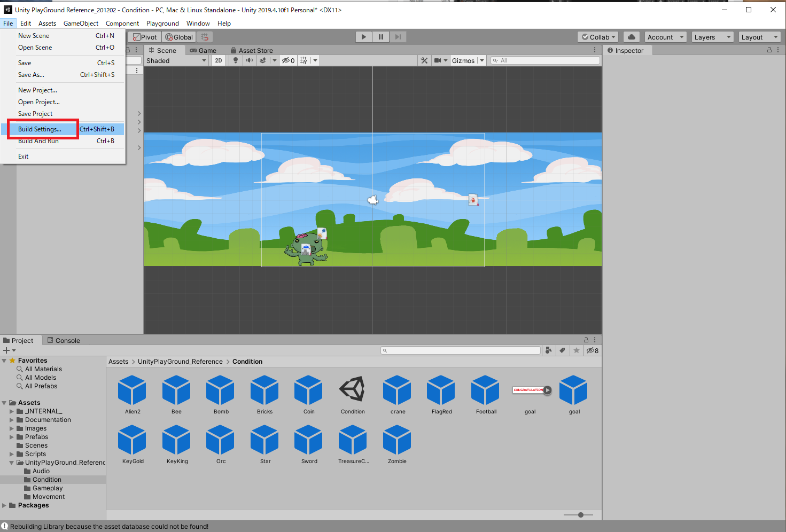Select Save Project from File menu
786x532 pixels.
pyautogui.click(x=63, y=114)
